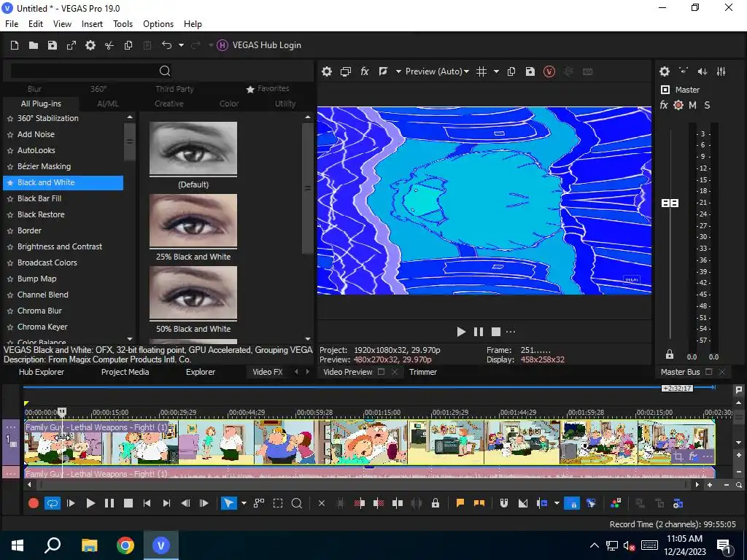The width and height of the screenshot is (747, 560).
Task: Click Play From Start in the transport bar
Action: pos(71,503)
